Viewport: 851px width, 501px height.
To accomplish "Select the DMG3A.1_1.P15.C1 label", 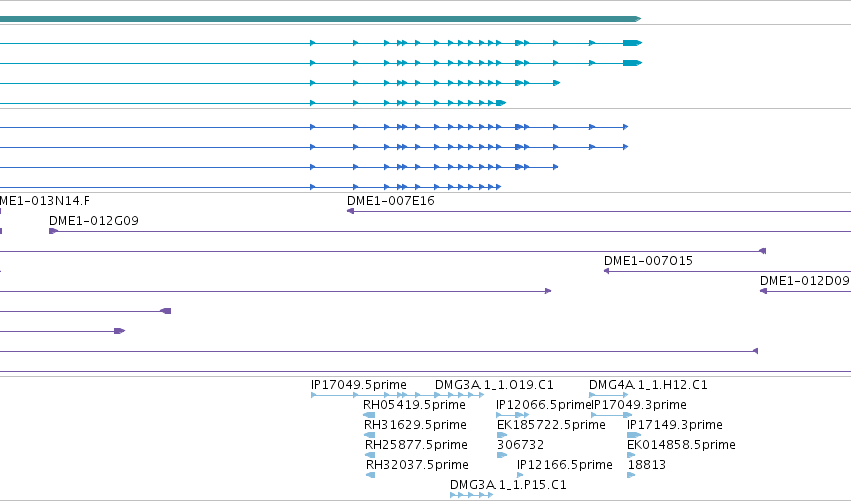I will [x=508, y=485].
